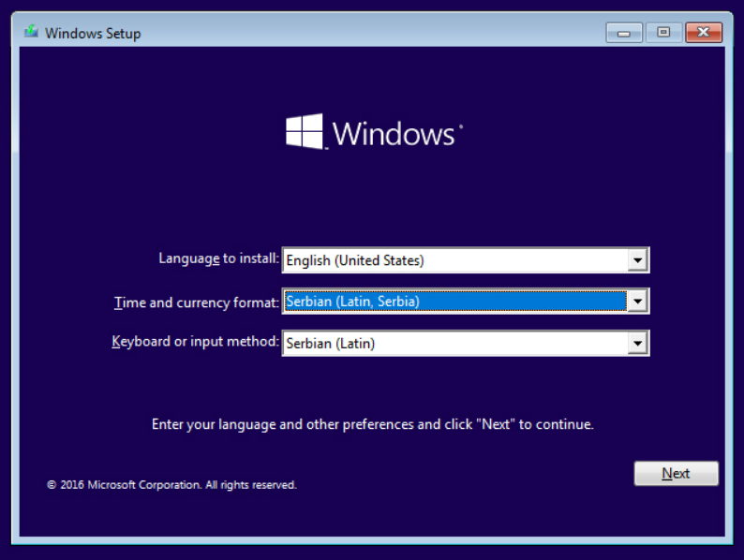Click the 2016 Microsoft Corporation copyright text
744x560 pixels.
point(171,484)
